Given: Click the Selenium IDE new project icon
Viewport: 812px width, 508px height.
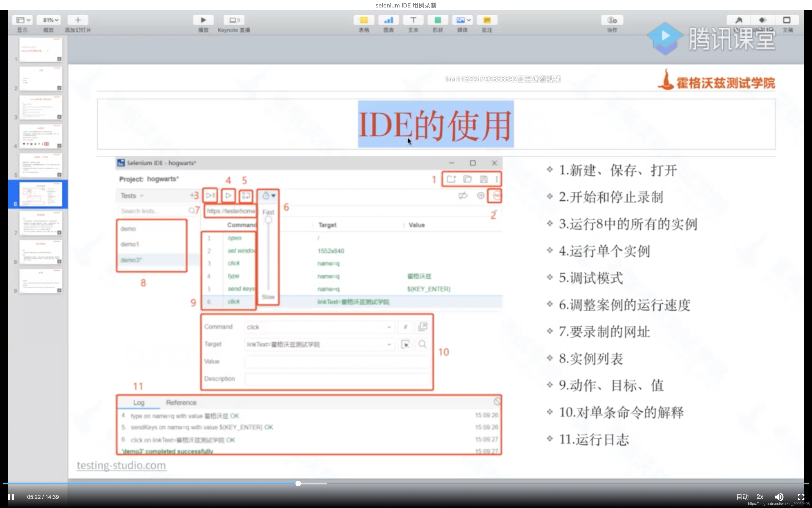Looking at the screenshot, I should click(x=451, y=179).
